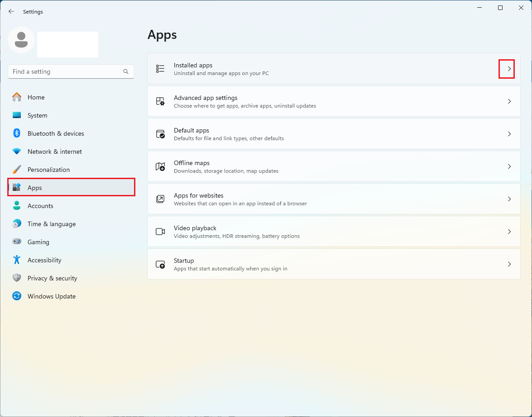Click the user profile avatar icon
This screenshot has width=532, height=417.
21,40
